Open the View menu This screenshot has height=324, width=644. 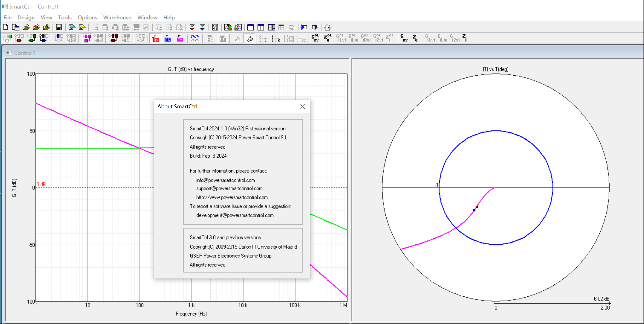(46, 17)
